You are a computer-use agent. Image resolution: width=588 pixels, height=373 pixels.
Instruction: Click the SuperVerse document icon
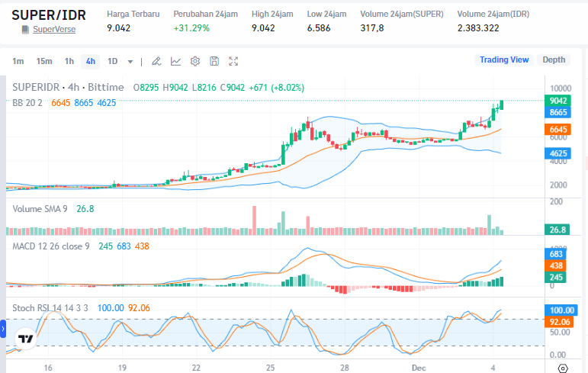pos(25,29)
